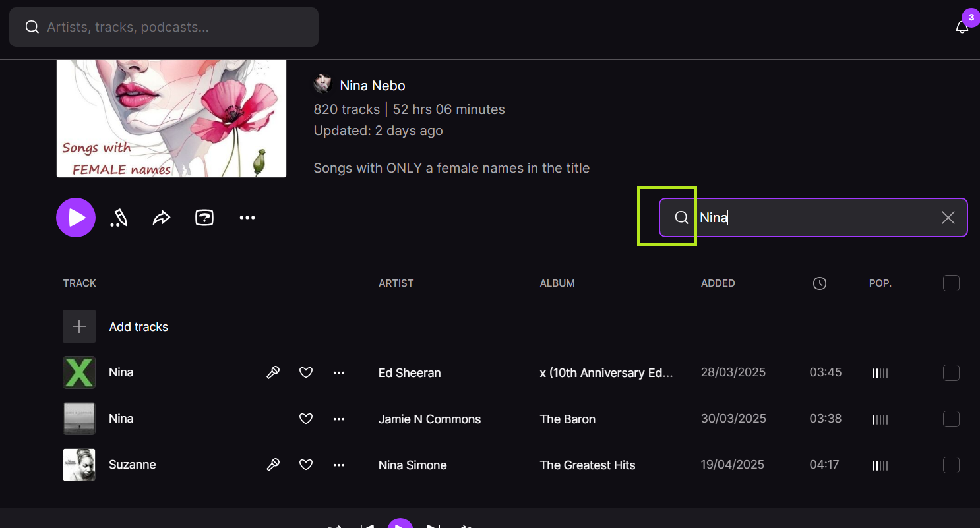This screenshot has width=980, height=528.
Task: Click The Baron album art thumbnail
Action: pyautogui.click(x=79, y=419)
